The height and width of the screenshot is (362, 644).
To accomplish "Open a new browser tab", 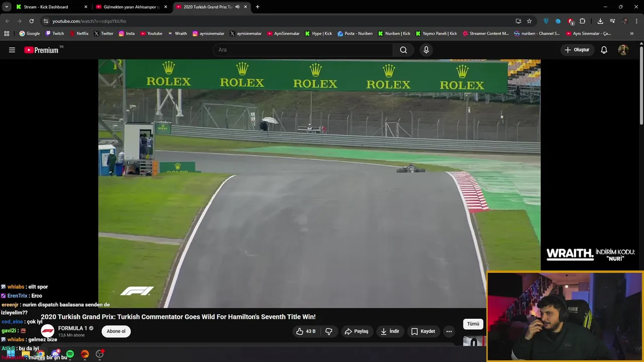I will pyautogui.click(x=258, y=7).
